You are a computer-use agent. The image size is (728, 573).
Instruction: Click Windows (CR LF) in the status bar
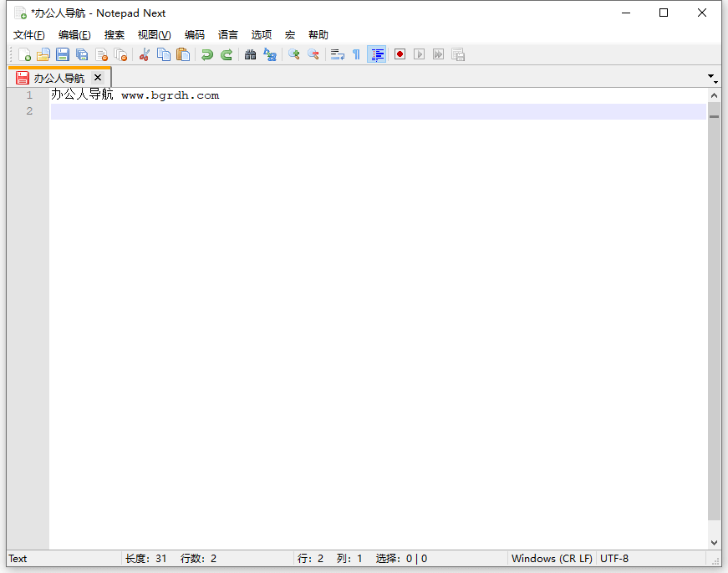(552, 559)
